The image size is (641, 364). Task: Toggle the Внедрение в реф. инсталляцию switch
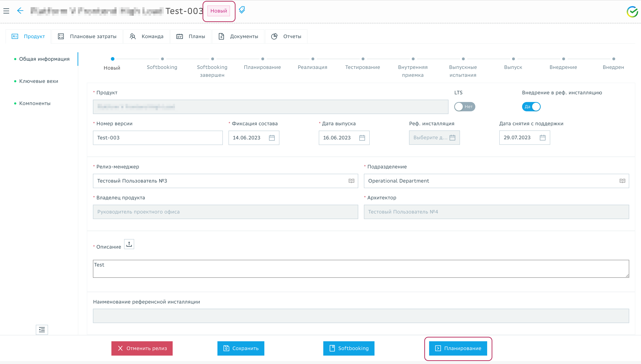pyautogui.click(x=531, y=107)
